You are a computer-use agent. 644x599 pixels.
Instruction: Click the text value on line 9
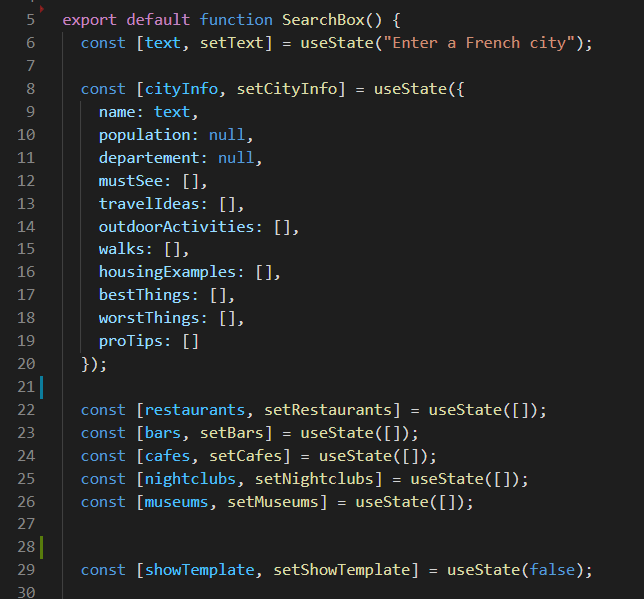(172, 112)
